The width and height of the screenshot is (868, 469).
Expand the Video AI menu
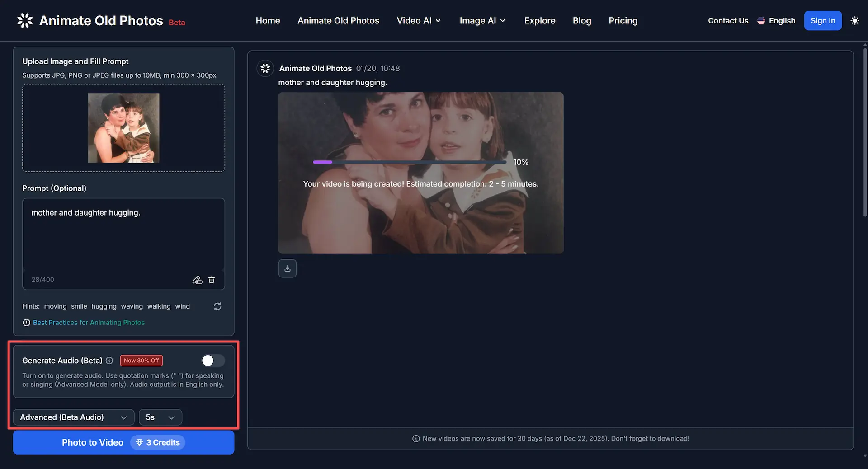pos(418,20)
